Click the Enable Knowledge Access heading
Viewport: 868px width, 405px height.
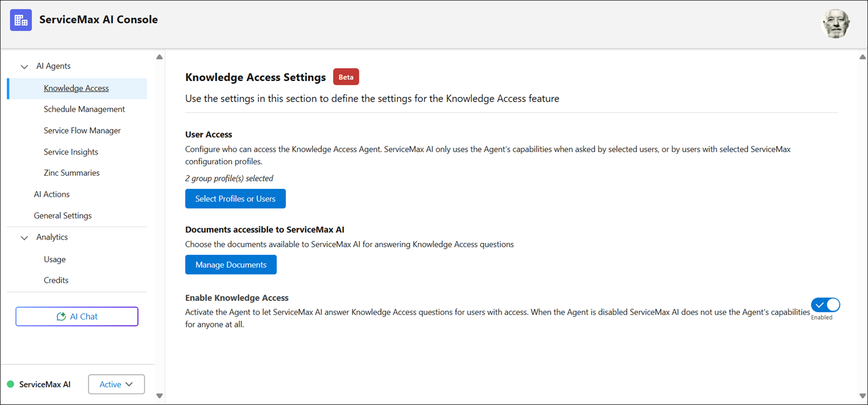coord(237,298)
